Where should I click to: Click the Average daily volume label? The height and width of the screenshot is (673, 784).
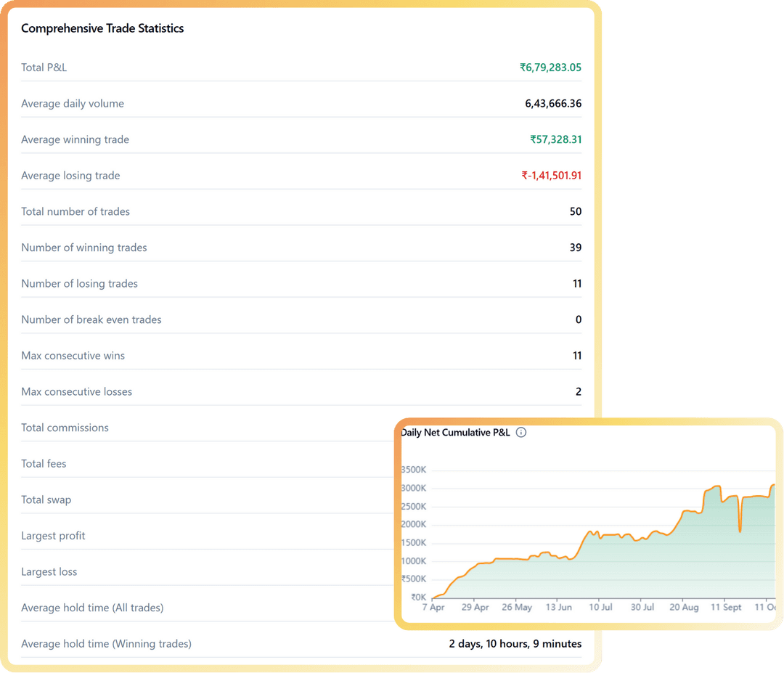[73, 104]
